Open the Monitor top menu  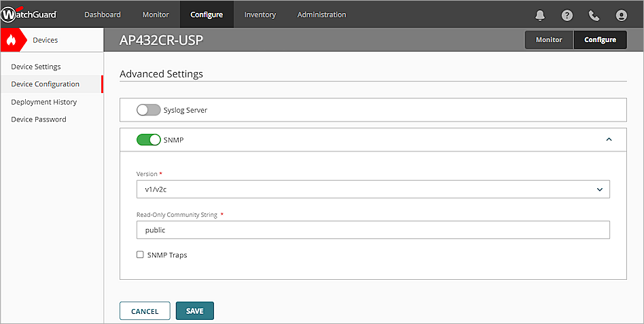[156, 14]
